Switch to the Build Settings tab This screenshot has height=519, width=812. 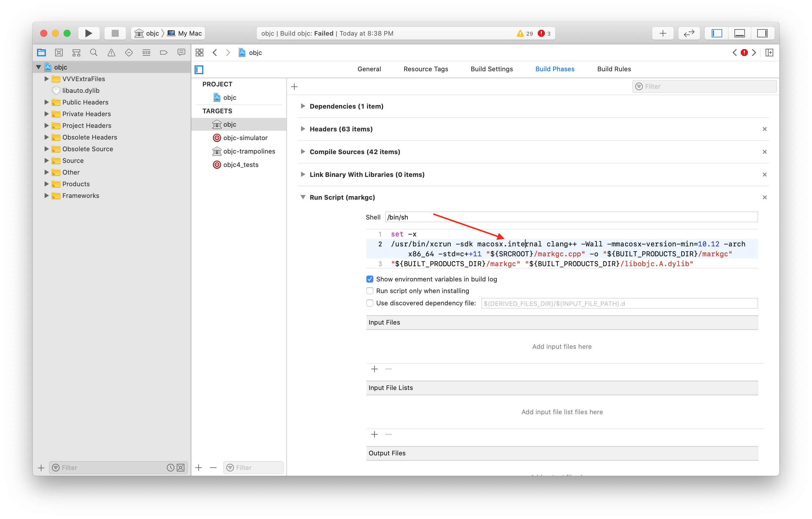coord(492,69)
